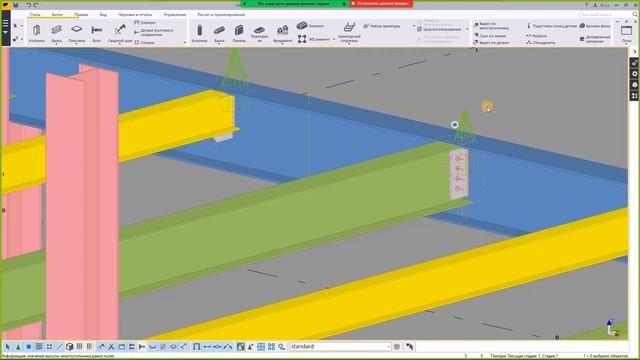
Task: Open the Чертежи и отчеты tab
Action: click(135, 14)
